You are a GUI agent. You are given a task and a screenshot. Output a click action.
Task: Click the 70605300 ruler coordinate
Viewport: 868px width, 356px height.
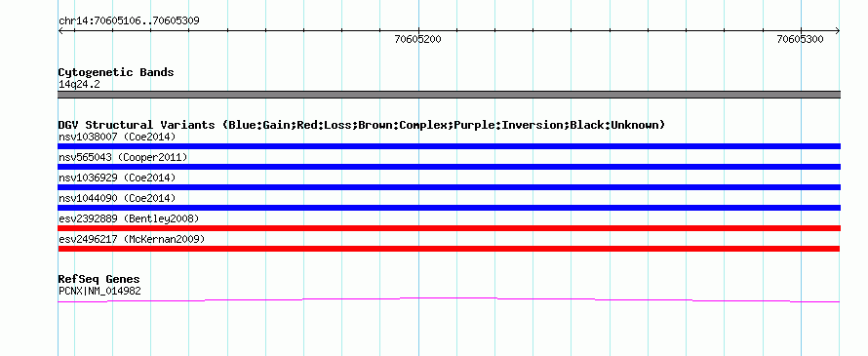click(x=800, y=39)
